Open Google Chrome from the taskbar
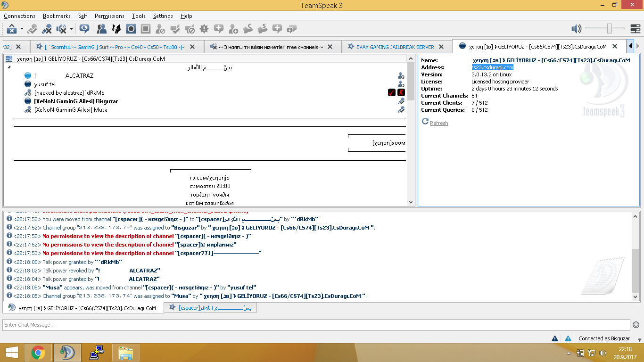Image resolution: width=644 pixels, height=362 pixels. 38,353
